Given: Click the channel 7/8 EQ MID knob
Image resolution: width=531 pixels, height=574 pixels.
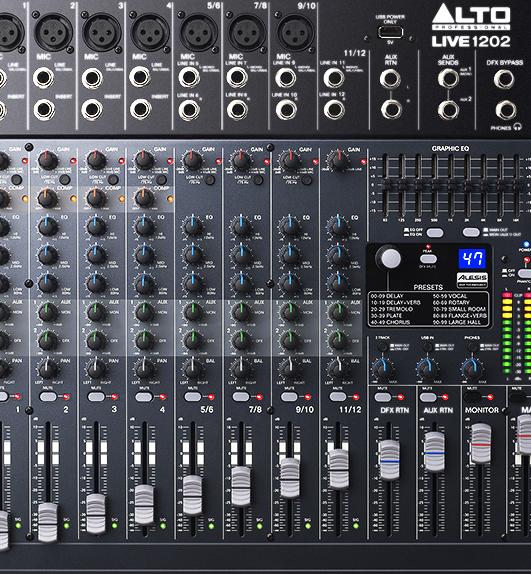Looking at the screenshot, I should click(x=241, y=255).
